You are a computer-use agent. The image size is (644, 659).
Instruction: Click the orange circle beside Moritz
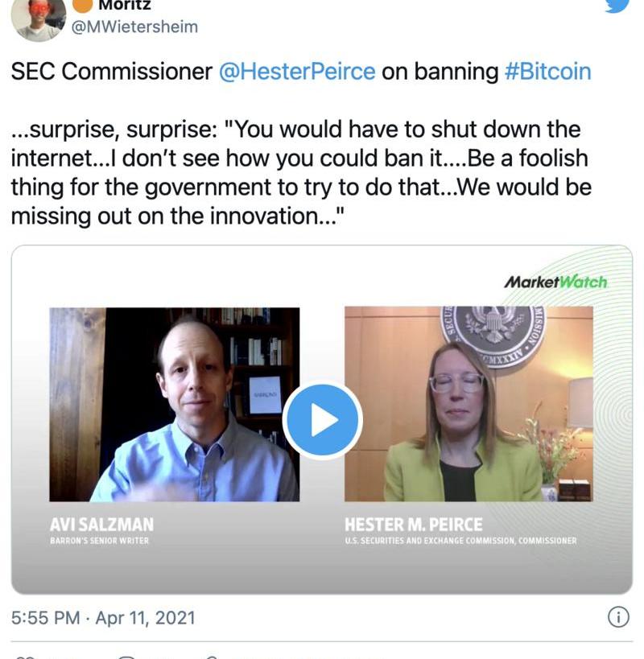(83, 4)
